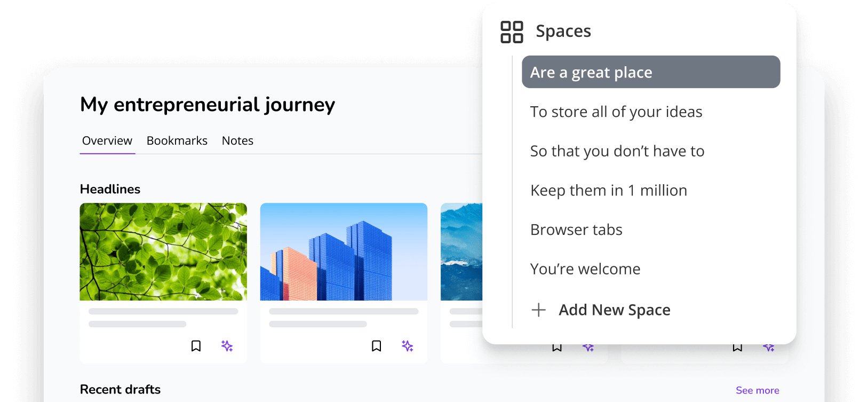
Task: Select the 'Are a great place' space
Action: coord(650,72)
